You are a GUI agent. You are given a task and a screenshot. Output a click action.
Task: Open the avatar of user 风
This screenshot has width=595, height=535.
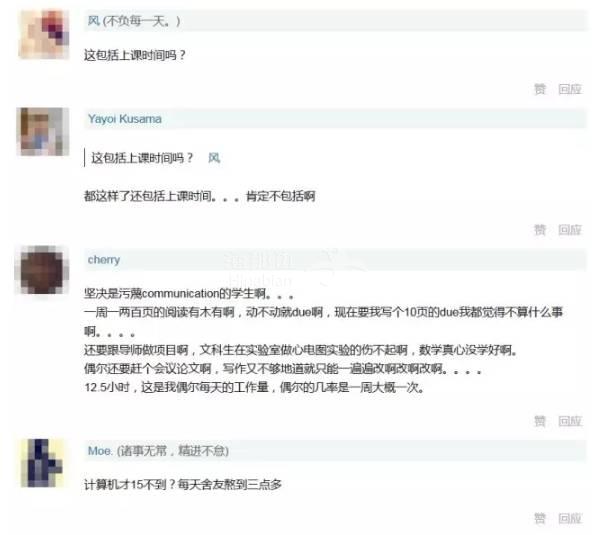44,35
